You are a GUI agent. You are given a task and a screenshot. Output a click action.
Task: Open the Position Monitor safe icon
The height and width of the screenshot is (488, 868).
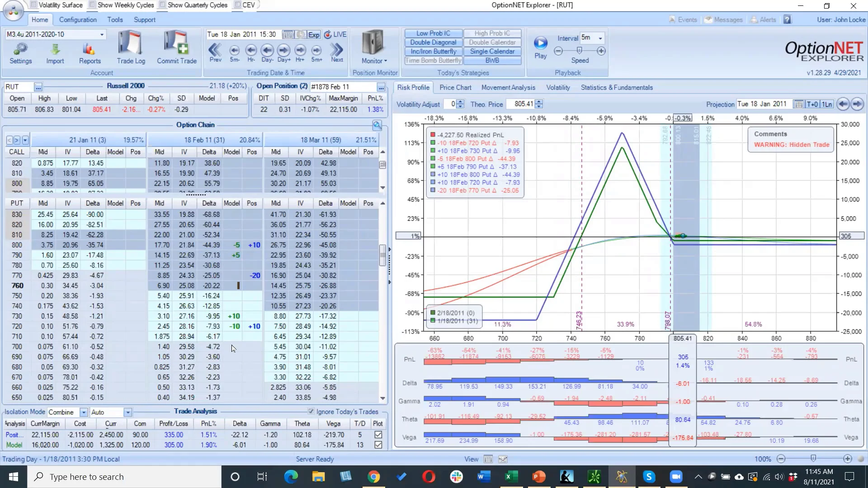[x=373, y=43]
